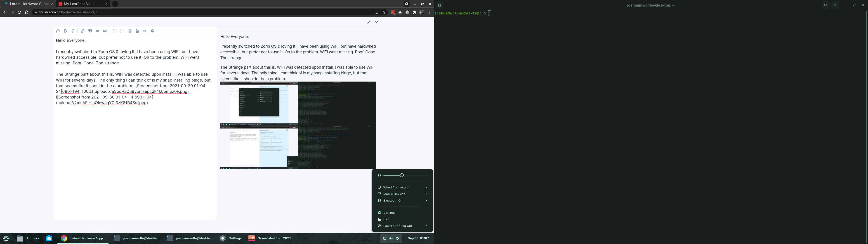This screenshot has width=868, height=244.
Task: Click the GIF button in the composer toolbar
Action: pos(145,31)
